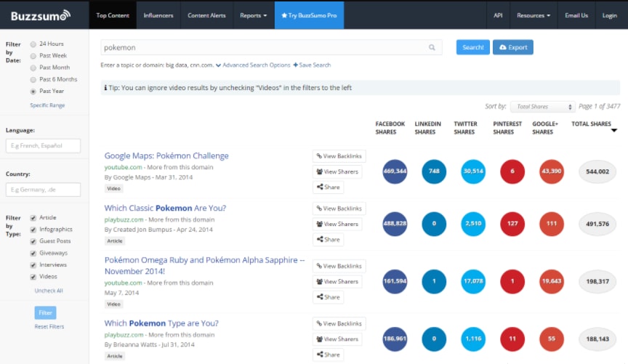
Task: Click the Country input field
Action: pyautogui.click(x=43, y=190)
